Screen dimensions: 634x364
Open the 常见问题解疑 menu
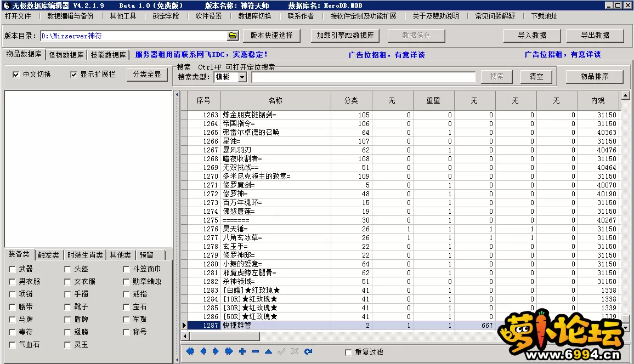pyautogui.click(x=495, y=16)
